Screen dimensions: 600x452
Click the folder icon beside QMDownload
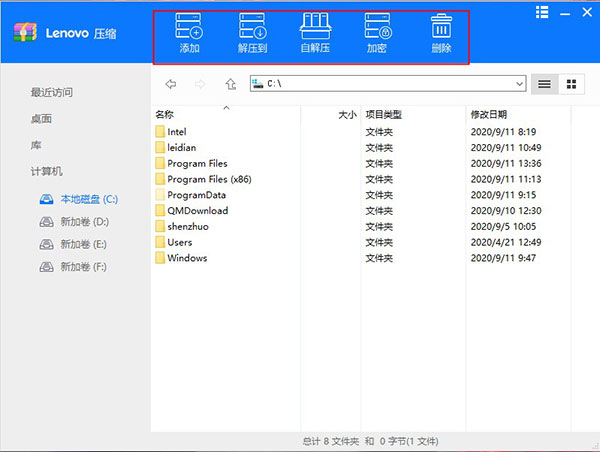[x=160, y=210]
